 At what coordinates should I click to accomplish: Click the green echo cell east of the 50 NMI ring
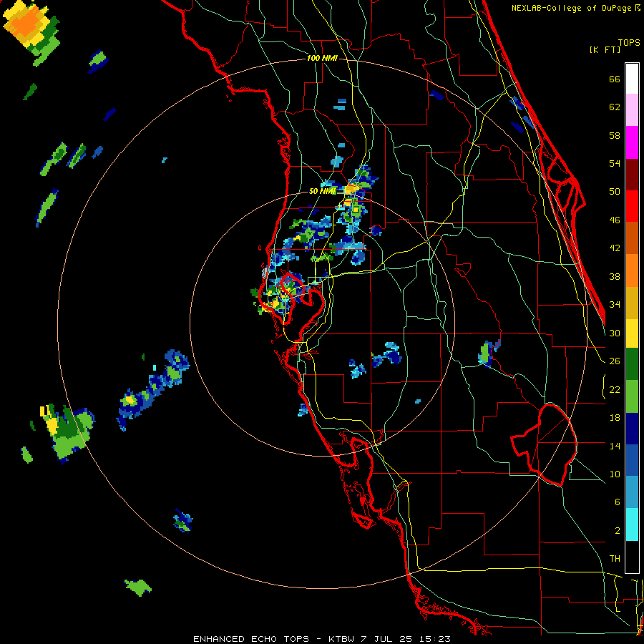point(485,353)
